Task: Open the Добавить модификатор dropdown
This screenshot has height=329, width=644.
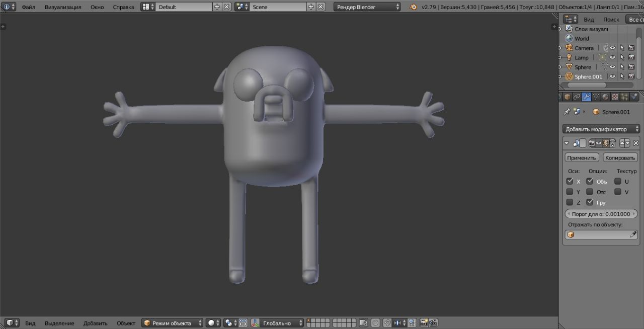Action: point(601,129)
